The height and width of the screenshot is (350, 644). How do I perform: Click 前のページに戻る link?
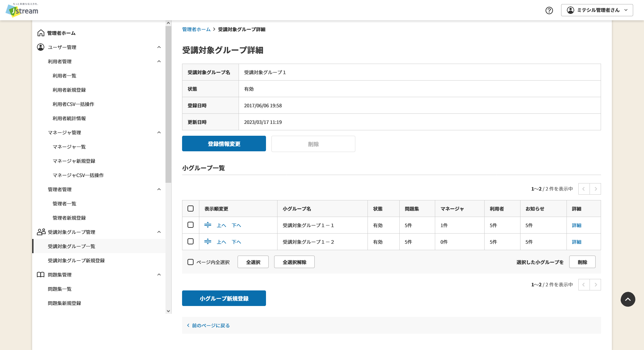208,325
